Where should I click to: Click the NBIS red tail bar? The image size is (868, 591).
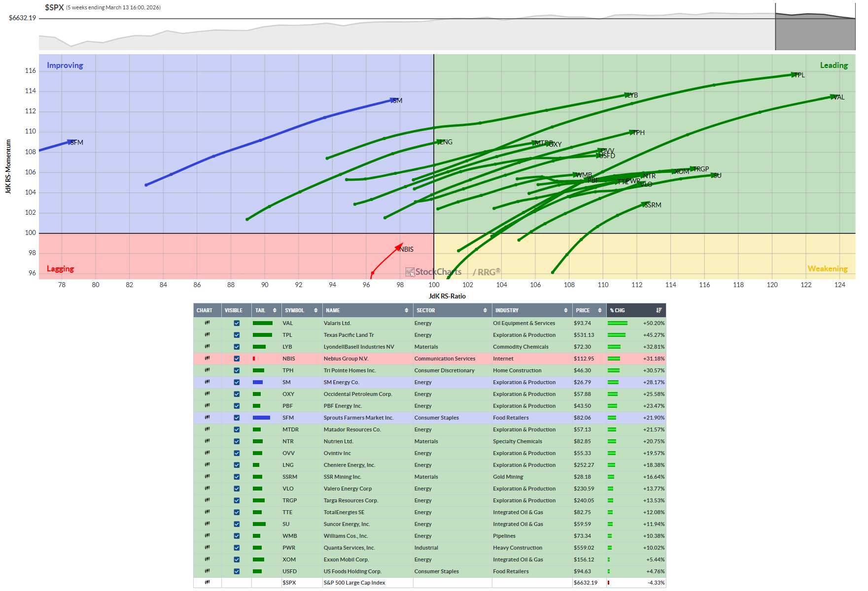254,359
